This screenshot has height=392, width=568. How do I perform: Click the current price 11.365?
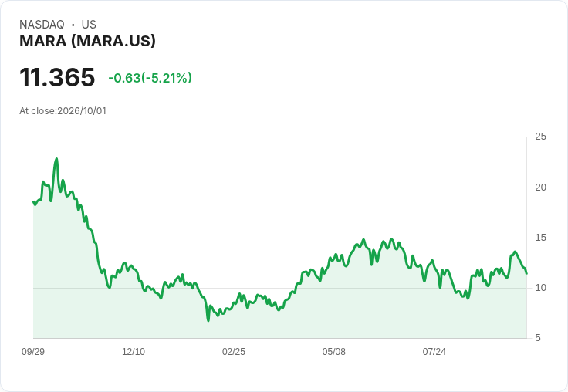click(57, 77)
